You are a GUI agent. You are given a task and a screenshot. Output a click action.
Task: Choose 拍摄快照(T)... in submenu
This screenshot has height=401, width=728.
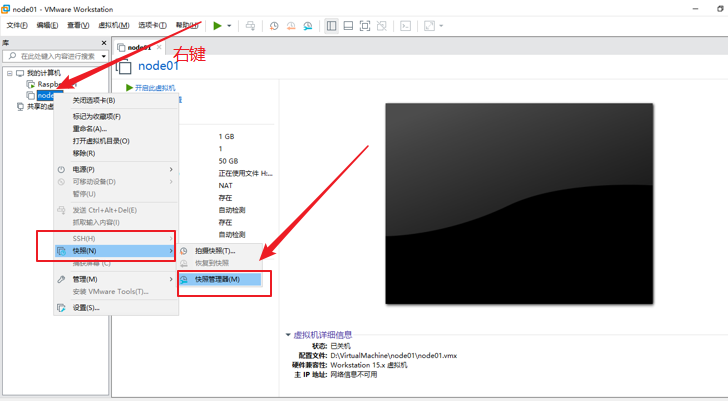pos(220,251)
